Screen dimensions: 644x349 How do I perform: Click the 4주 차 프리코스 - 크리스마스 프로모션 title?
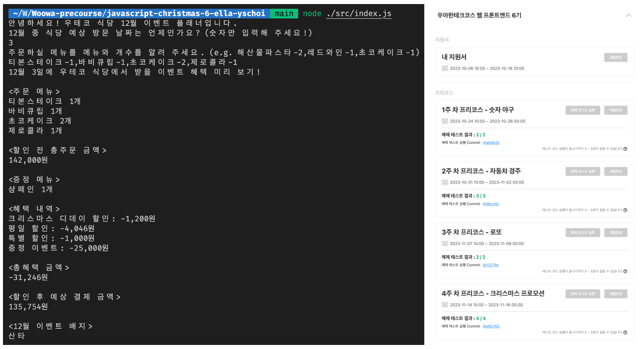point(493,293)
